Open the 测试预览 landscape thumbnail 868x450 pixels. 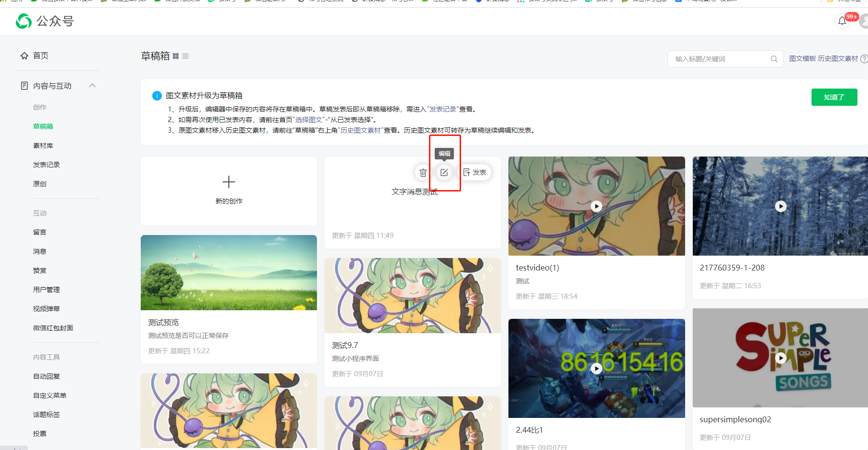pyautogui.click(x=229, y=272)
